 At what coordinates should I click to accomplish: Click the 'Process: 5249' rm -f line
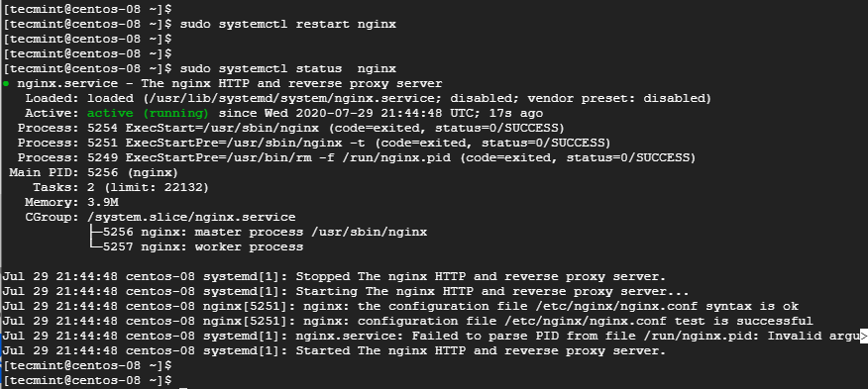click(357, 157)
